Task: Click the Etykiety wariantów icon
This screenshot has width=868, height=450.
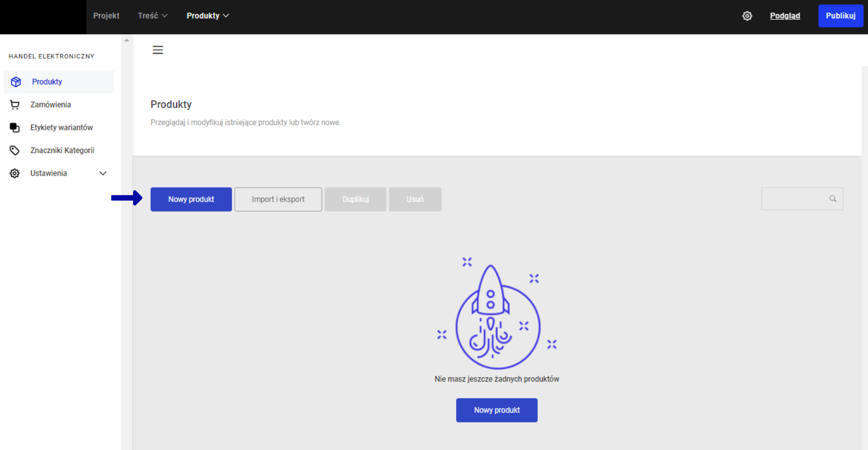Action: 15,128
